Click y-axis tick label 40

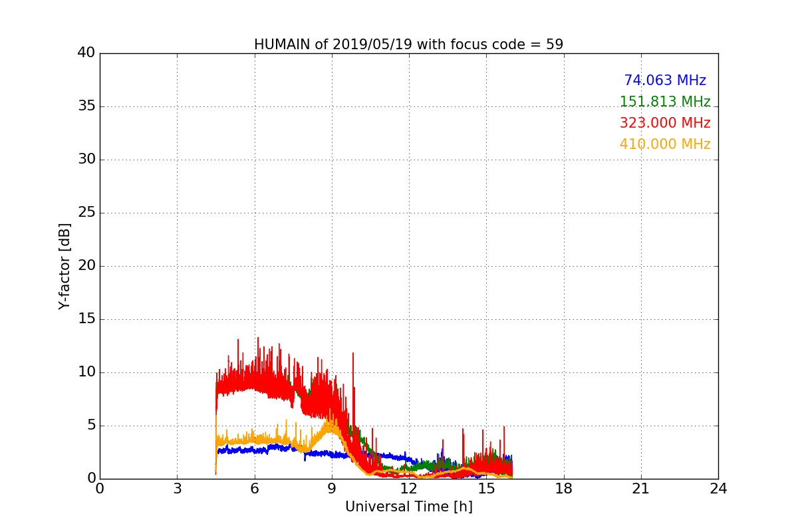[x=86, y=53]
